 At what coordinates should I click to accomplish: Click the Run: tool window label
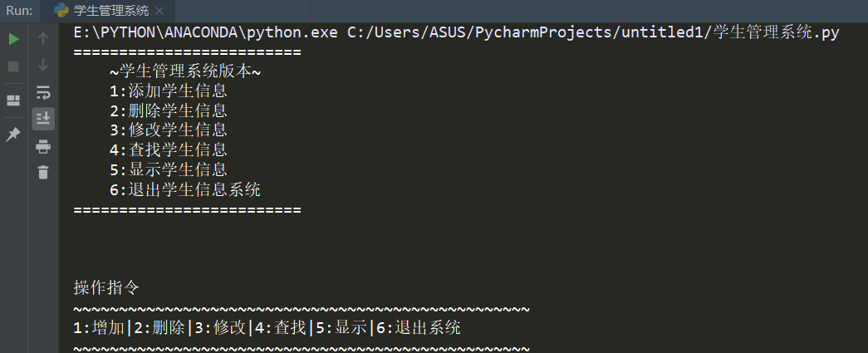19,11
